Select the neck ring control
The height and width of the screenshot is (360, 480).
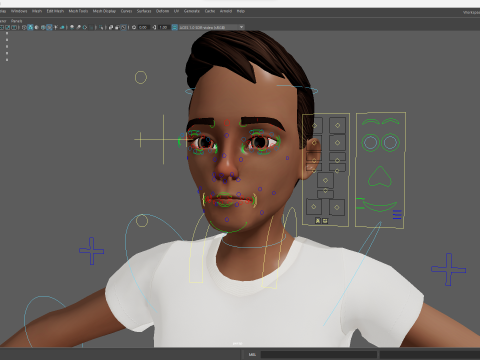click(x=253, y=242)
